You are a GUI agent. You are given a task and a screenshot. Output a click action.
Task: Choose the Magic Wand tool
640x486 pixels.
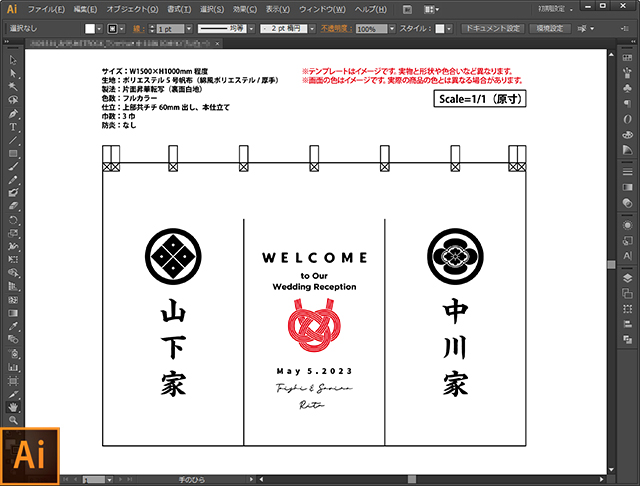point(13,87)
